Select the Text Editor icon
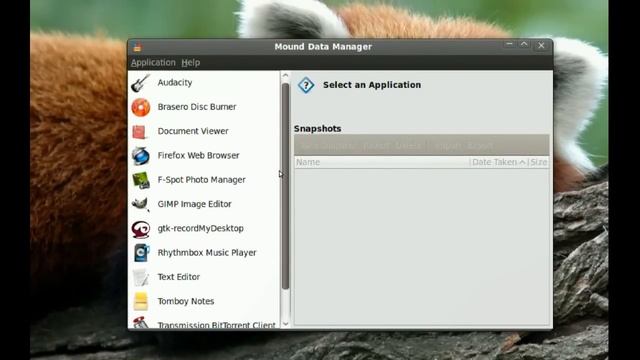 click(x=141, y=277)
